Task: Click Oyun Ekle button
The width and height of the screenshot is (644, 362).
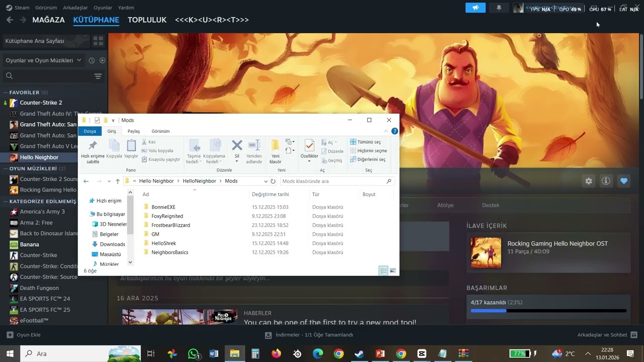Action: click(24, 335)
